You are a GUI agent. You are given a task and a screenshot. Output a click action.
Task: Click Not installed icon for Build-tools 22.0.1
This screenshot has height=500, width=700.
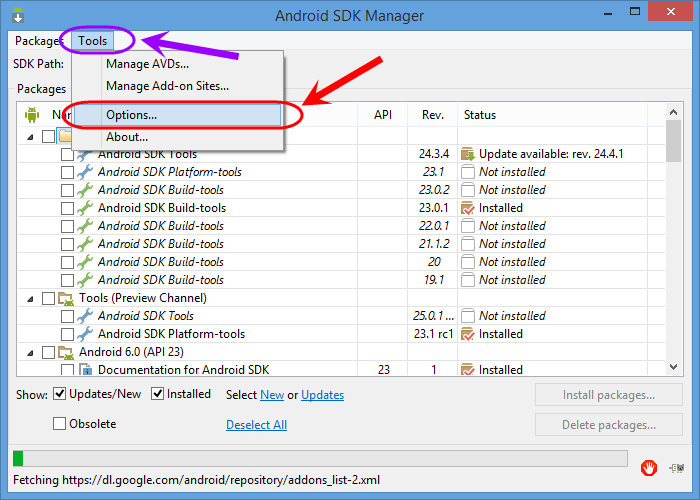coord(467,226)
